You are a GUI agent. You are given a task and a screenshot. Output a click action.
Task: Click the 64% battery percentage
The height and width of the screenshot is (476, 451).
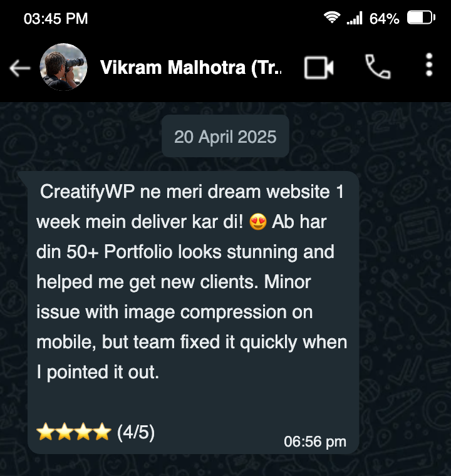pos(384,19)
